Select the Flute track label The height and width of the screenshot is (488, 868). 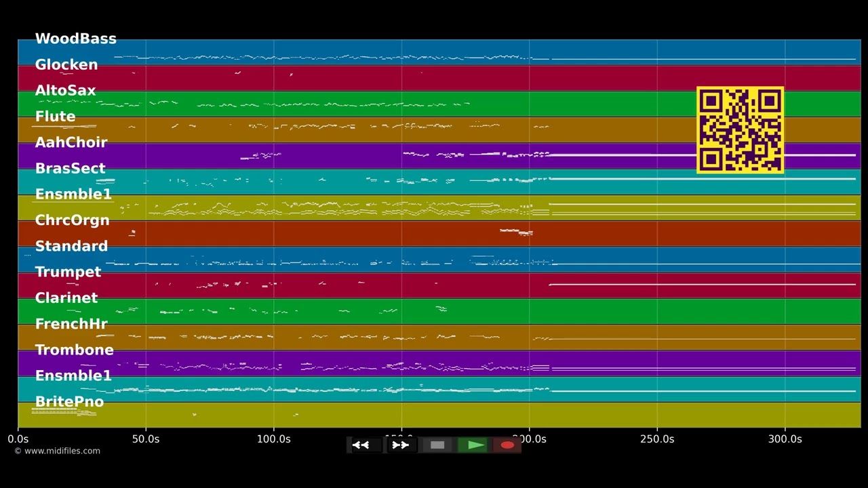tap(55, 117)
